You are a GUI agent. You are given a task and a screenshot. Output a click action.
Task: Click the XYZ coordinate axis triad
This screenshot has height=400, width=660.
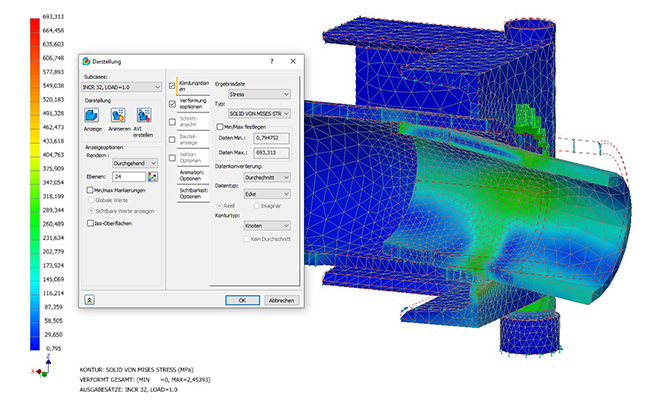(x=36, y=370)
